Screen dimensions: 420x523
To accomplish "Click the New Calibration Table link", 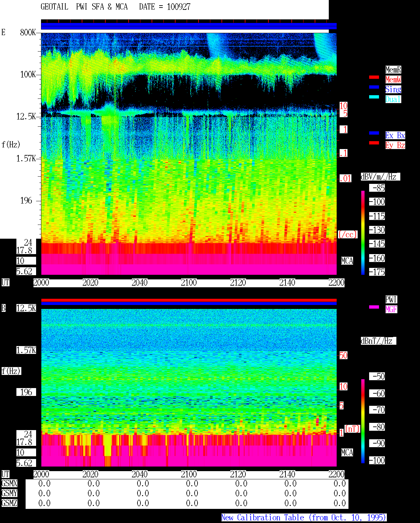I will [304, 518].
